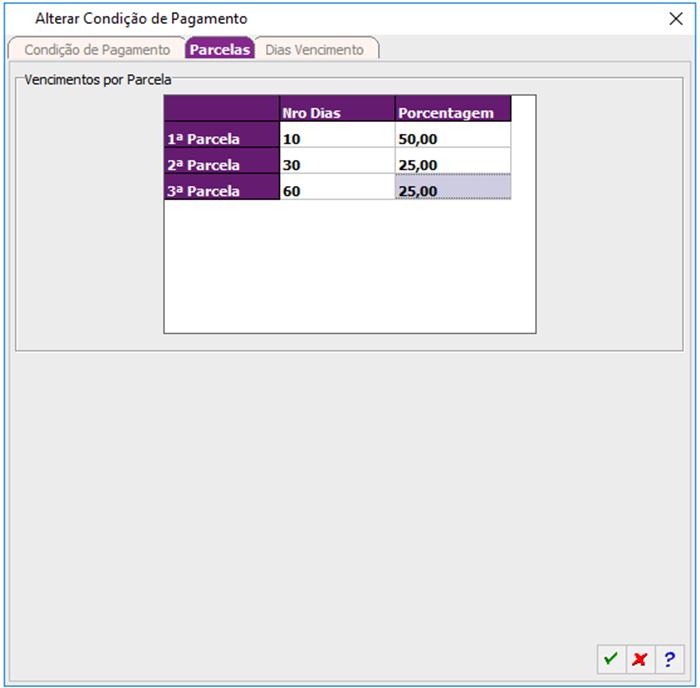
Task: Confirm changes with the green checkmark
Action: coord(611,659)
